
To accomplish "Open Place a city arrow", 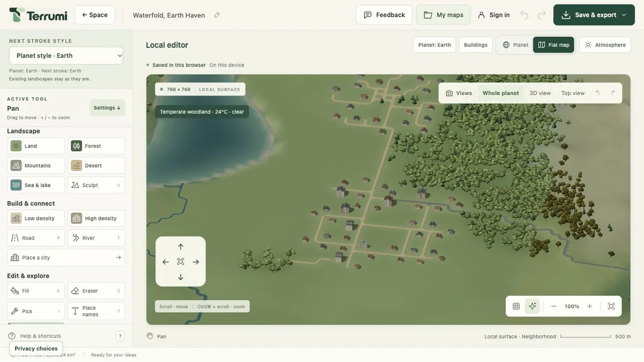I will click(119, 257).
